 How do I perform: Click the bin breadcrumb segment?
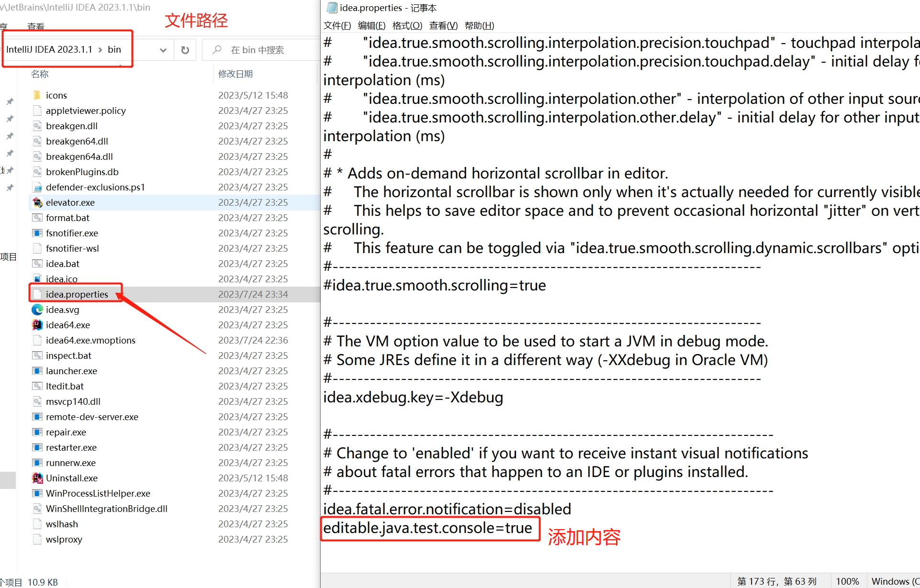click(x=114, y=49)
